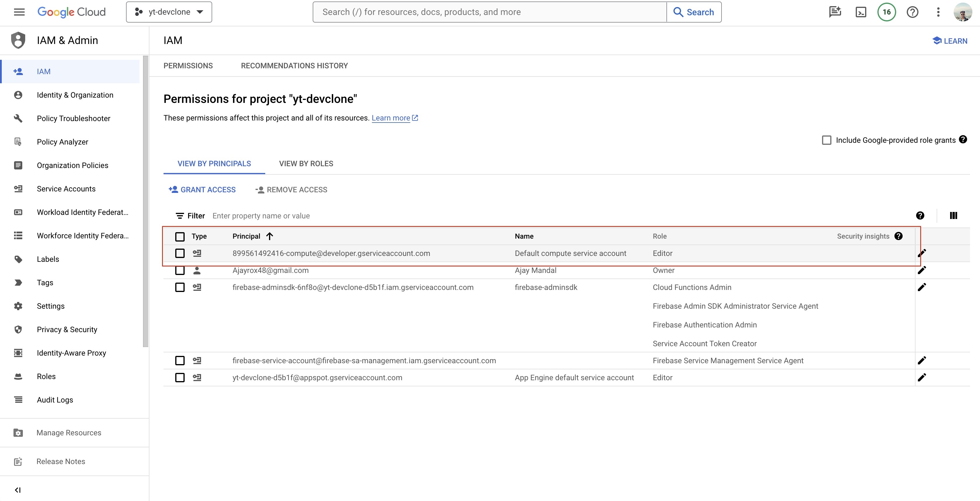Click the Grant Access button
980x501 pixels.
pos(202,190)
